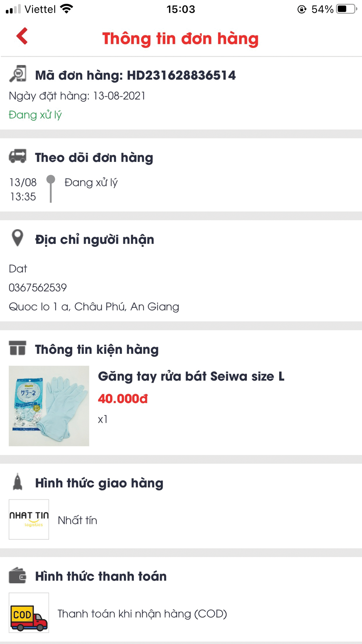Tap battery indicator in status bar
The height and width of the screenshot is (644, 362).
(x=346, y=9)
